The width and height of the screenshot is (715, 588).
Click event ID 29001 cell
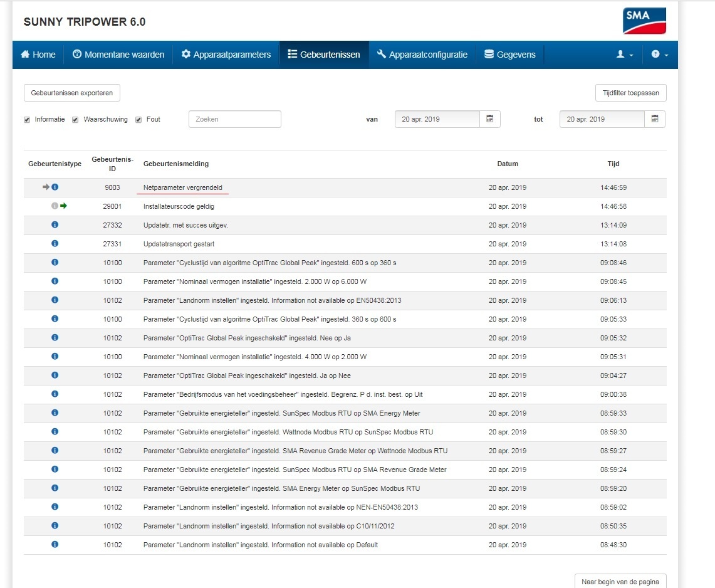[x=112, y=206]
